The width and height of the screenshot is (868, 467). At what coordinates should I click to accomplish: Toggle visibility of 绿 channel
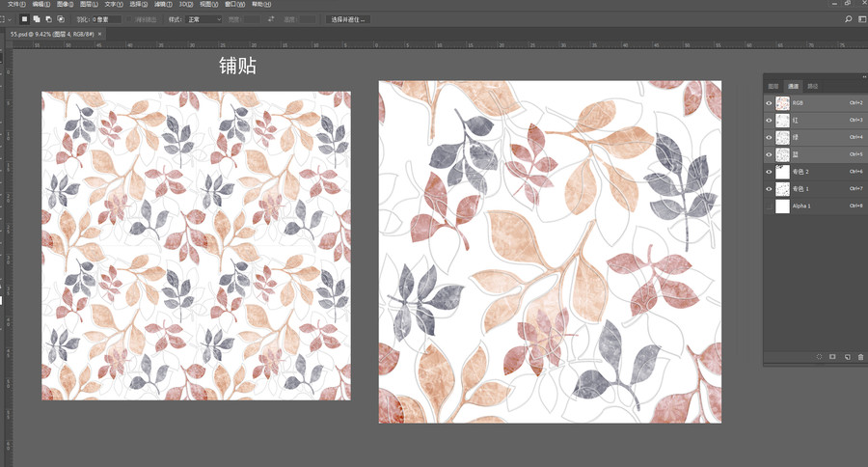point(769,137)
